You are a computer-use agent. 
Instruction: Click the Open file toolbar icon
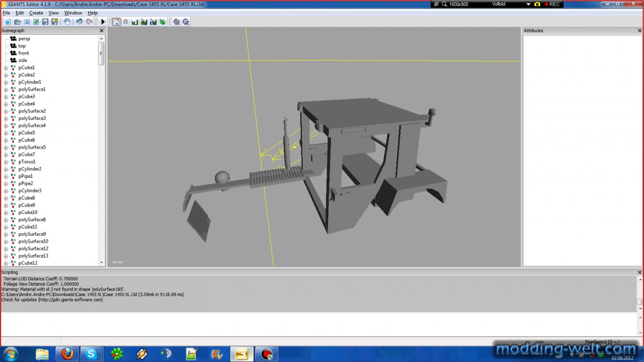click(17, 22)
